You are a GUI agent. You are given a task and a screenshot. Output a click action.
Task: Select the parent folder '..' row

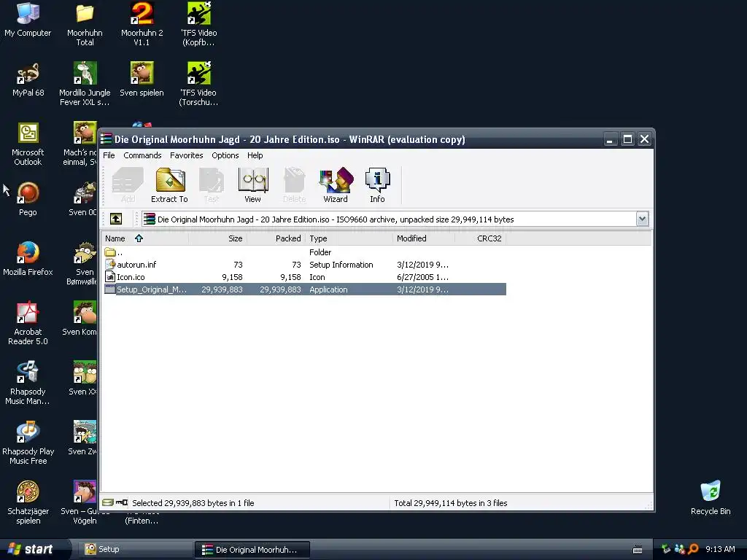[x=304, y=252]
